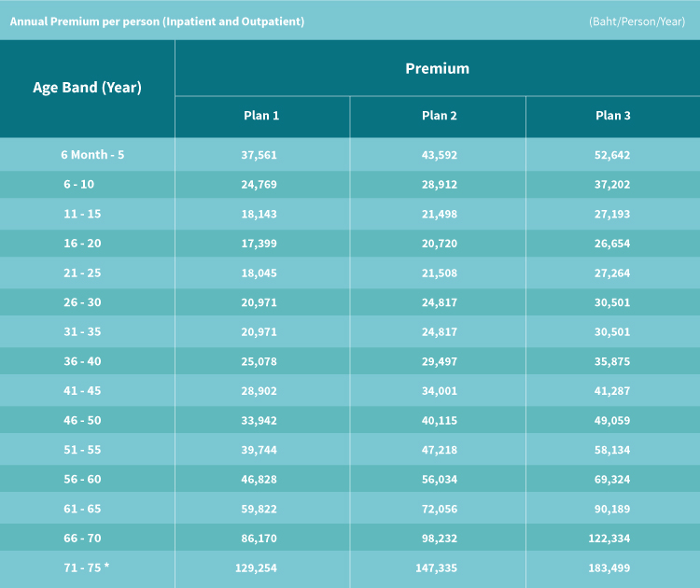Click the 21 - 25 age band label
The height and width of the screenshot is (588, 700).
coord(82,273)
